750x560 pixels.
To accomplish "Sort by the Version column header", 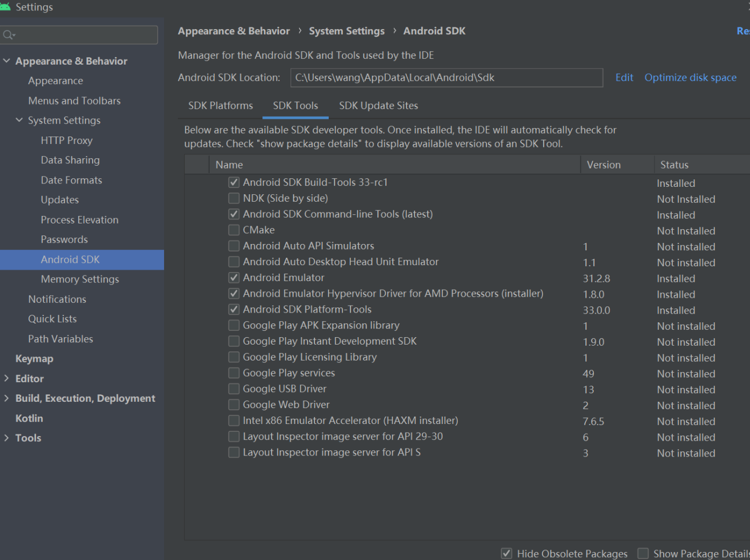I will click(617, 165).
